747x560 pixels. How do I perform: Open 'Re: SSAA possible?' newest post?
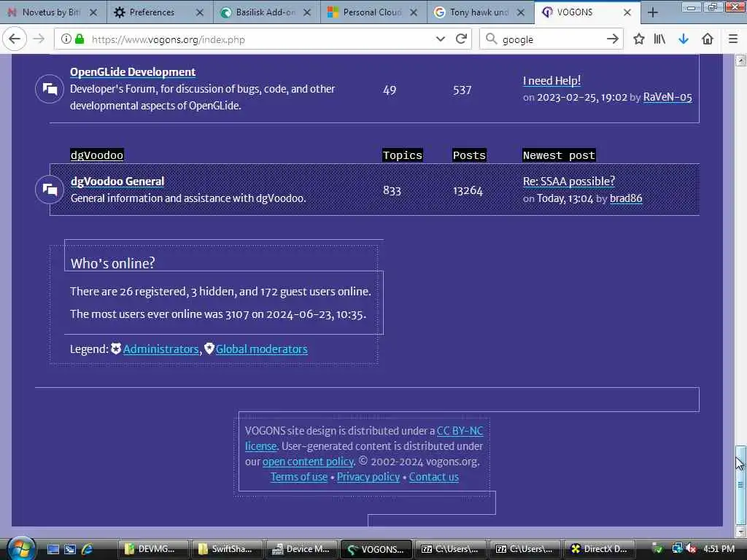pyautogui.click(x=569, y=182)
